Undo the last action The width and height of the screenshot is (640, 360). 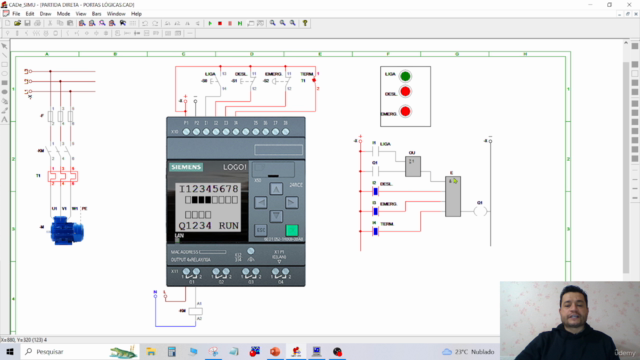(145, 23)
